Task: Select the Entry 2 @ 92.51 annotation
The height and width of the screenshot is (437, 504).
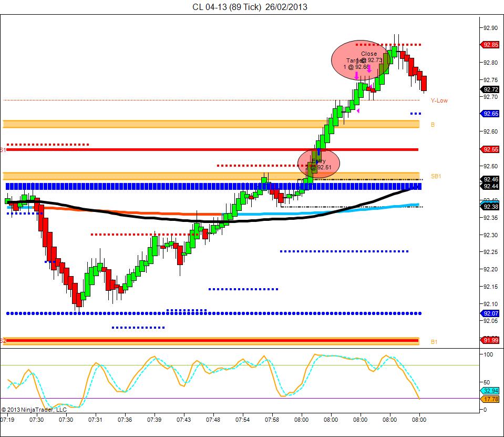Action: click(x=318, y=164)
